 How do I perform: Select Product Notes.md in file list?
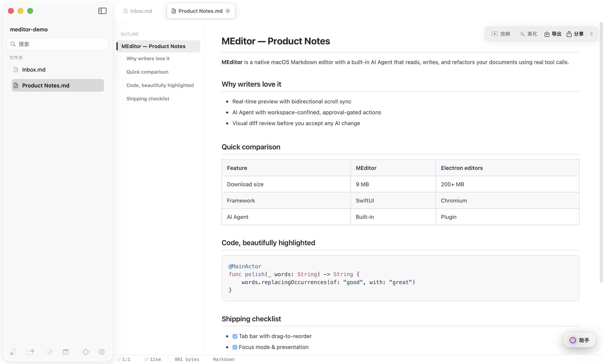tap(58, 85)
